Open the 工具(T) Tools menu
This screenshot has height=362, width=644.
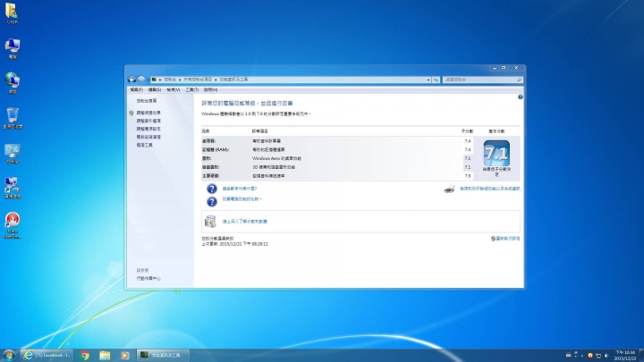[191, 90]
